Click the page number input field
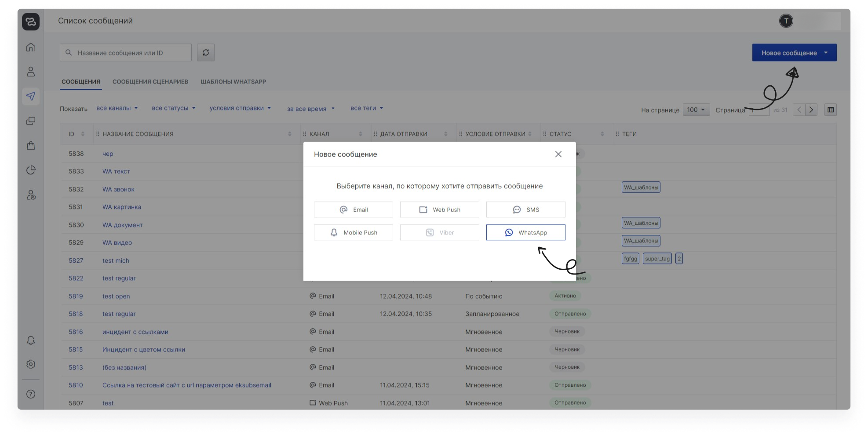 tap(759, 110)
